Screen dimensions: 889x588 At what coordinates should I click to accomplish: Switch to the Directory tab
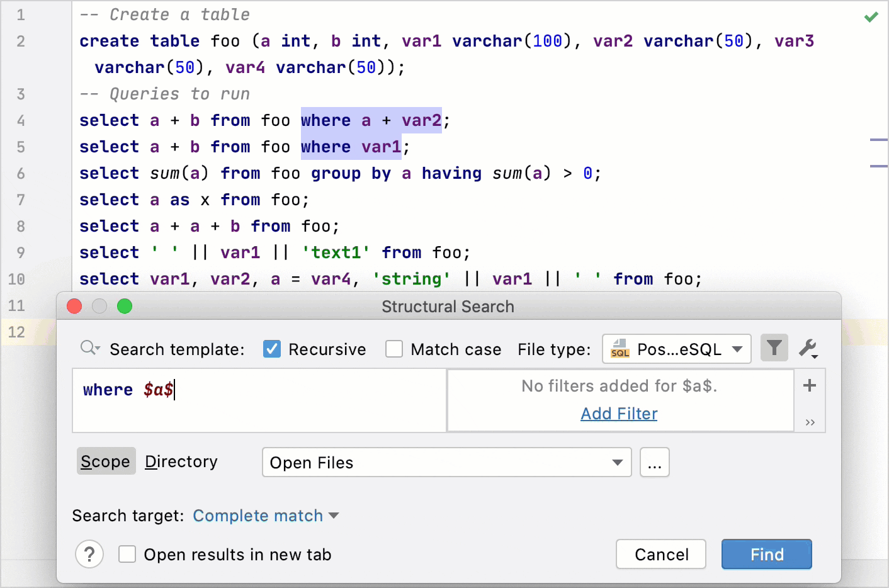point(181,461)
